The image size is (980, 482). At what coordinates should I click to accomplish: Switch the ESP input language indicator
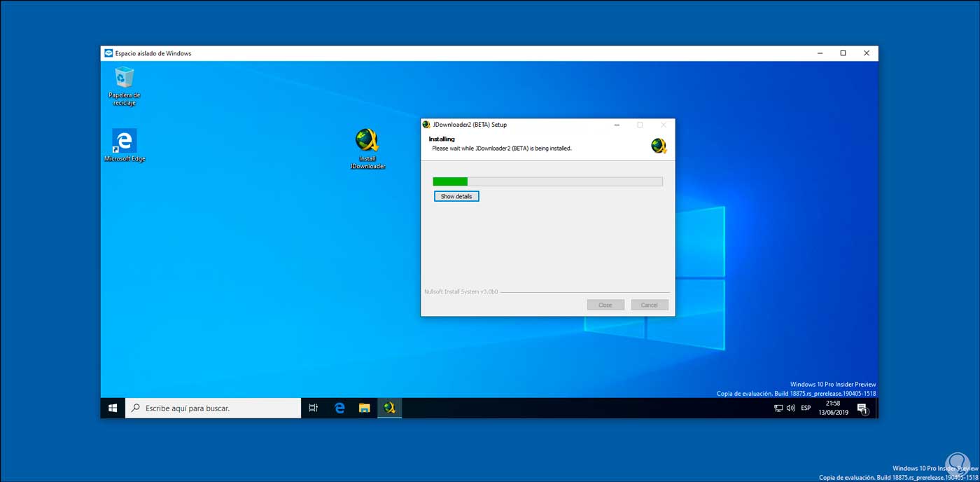806,408
